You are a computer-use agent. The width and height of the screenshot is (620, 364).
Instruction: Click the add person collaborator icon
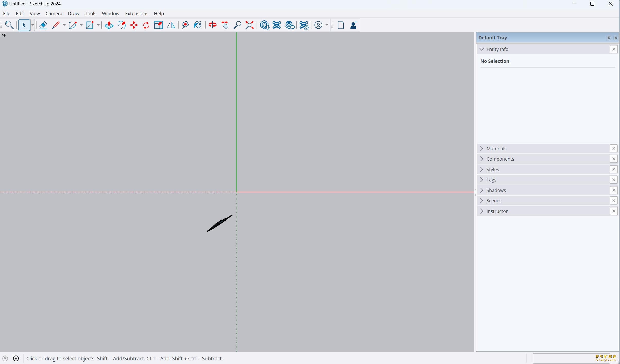click(354, 25)
